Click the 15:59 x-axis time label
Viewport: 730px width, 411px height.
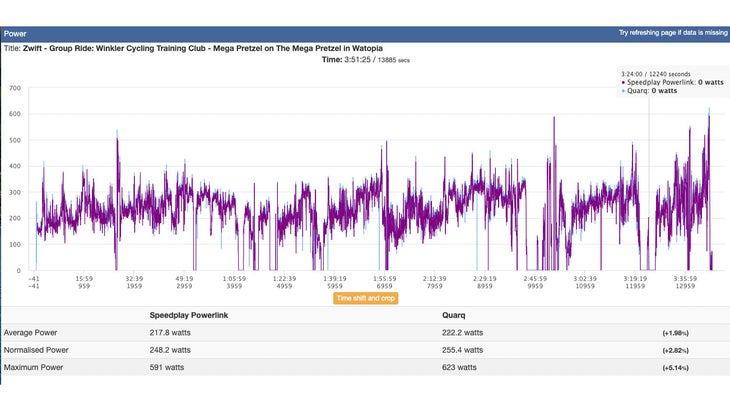84,279
